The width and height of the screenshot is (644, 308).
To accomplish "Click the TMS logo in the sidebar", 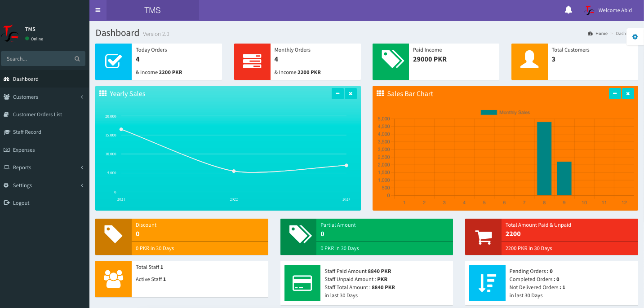I will [x=10, y=34].
